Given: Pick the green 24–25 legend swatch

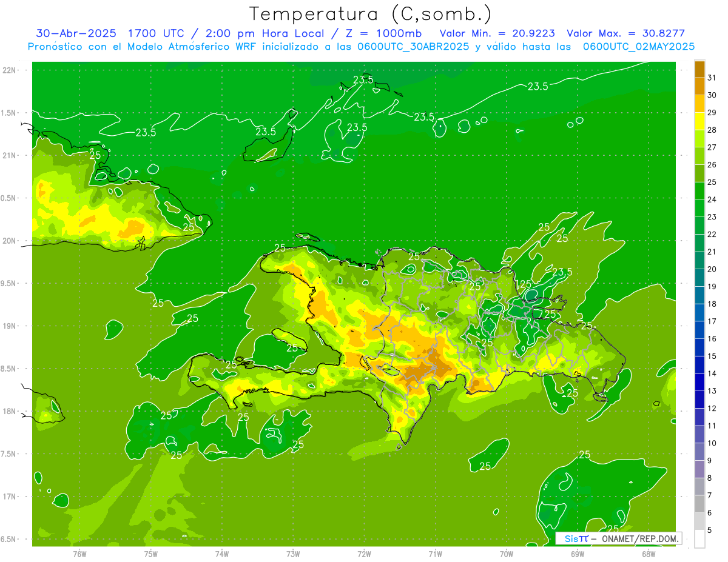Looking at the screenshot, I should 699,192.
